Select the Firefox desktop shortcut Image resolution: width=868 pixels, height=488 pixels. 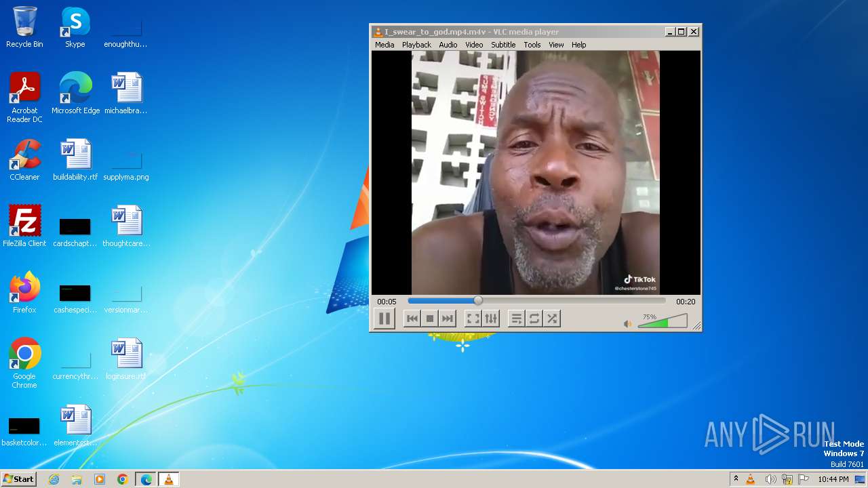24,293
